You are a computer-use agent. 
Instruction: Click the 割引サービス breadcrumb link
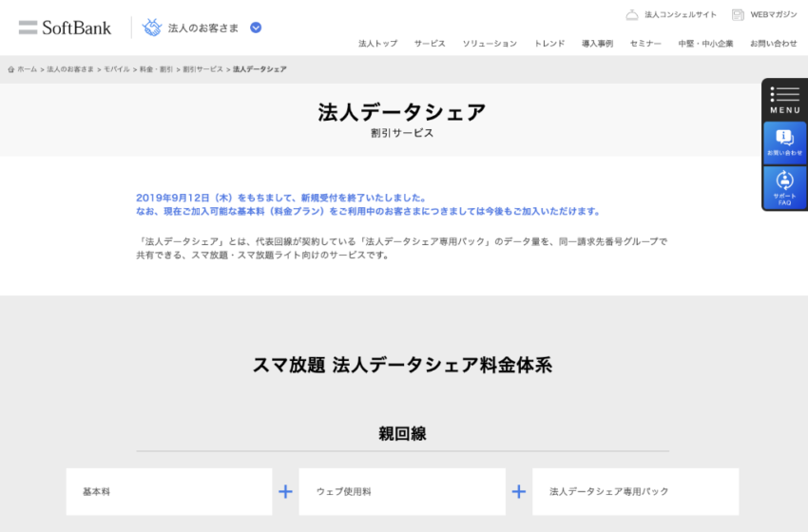(202, 69)
